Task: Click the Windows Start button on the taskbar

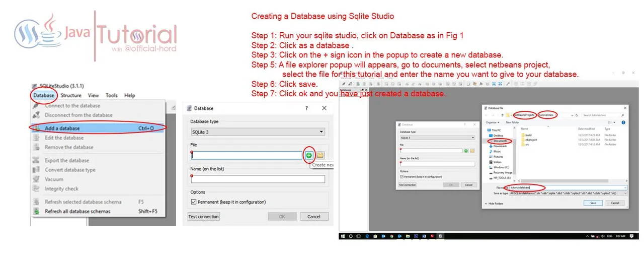Action: (x=343, y=236)
